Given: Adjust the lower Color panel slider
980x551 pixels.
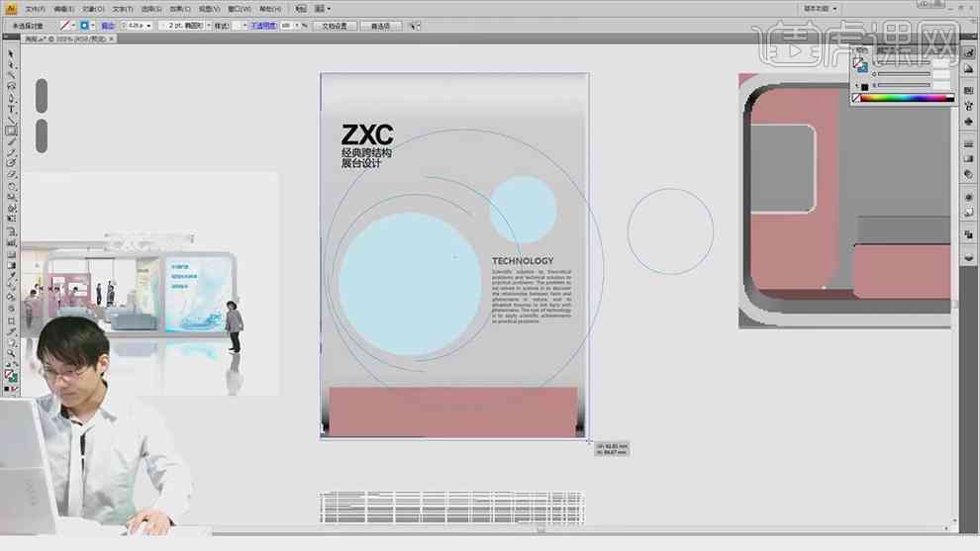Looking at the screenshot, I should click(x=904, y=84).
